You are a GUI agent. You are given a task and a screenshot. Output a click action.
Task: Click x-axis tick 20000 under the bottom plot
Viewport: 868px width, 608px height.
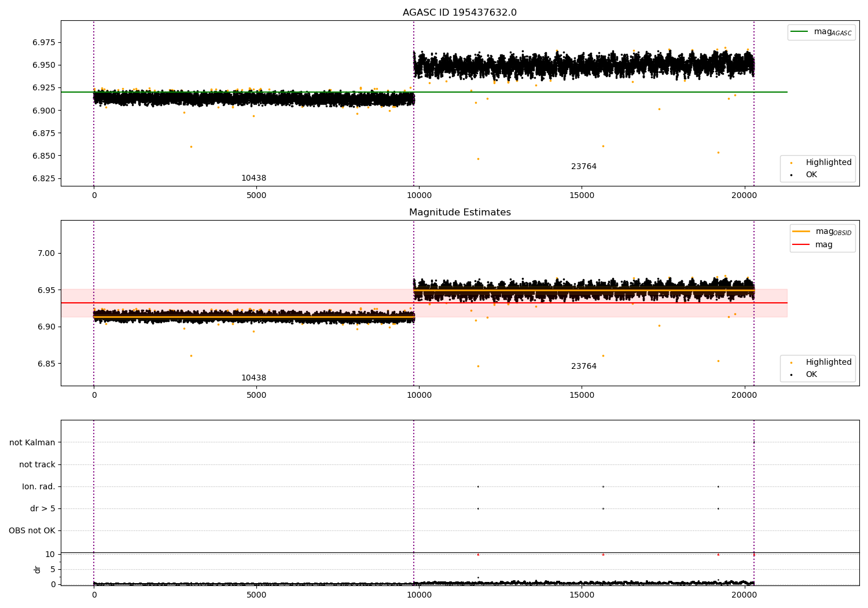(x=744, y=595)
